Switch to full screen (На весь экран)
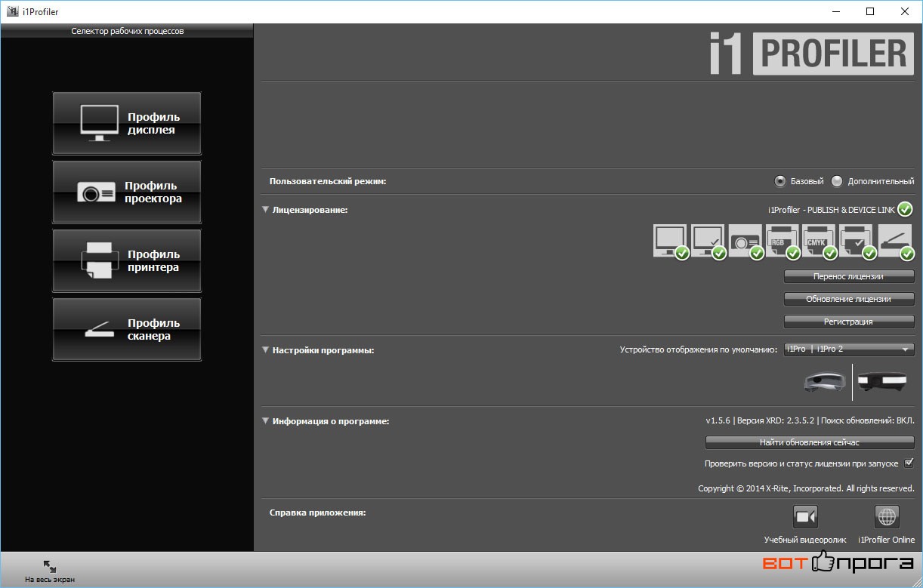 [x=50, y=571]
